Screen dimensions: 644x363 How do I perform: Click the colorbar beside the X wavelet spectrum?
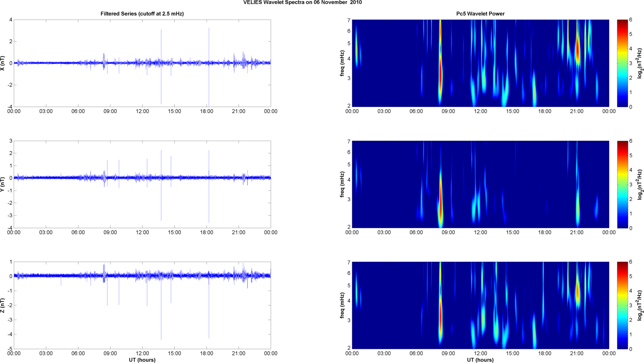point(622,63)
